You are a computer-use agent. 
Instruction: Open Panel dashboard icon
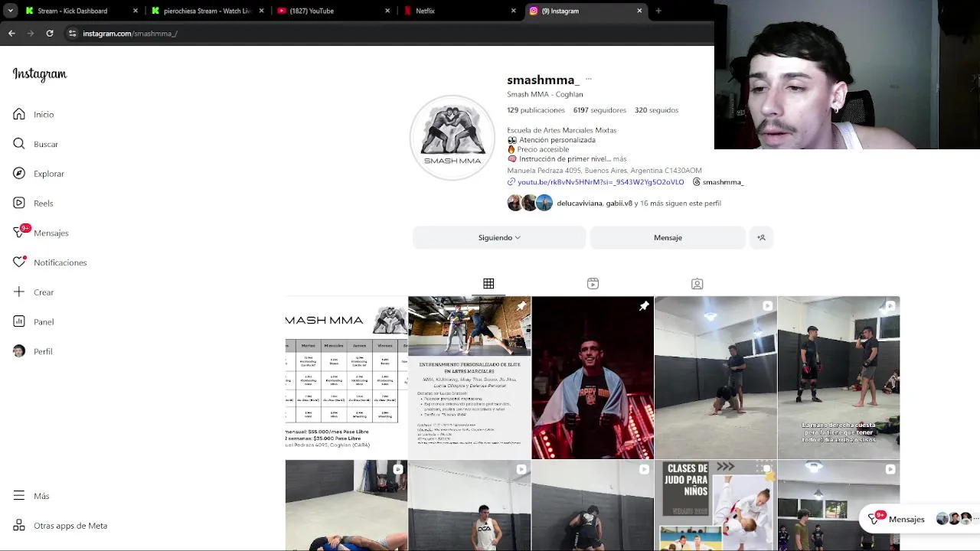pyautogui.click(x=19, y=322)
